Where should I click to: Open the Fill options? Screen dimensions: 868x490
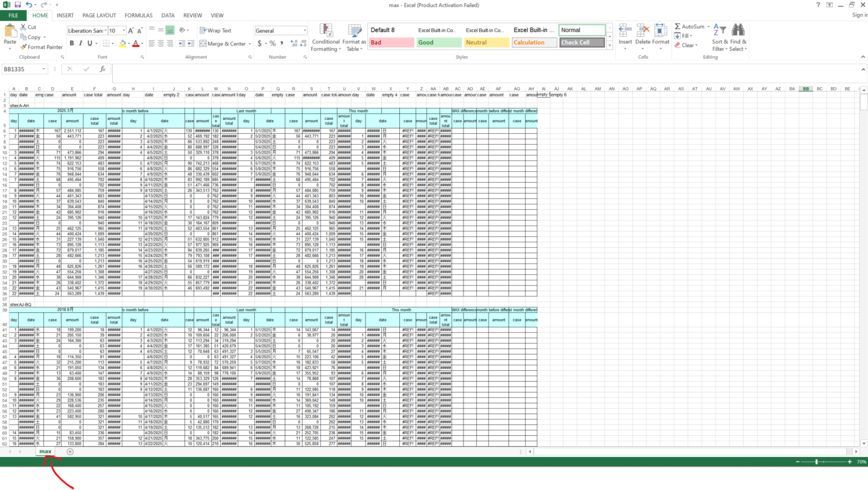(683, 36)
